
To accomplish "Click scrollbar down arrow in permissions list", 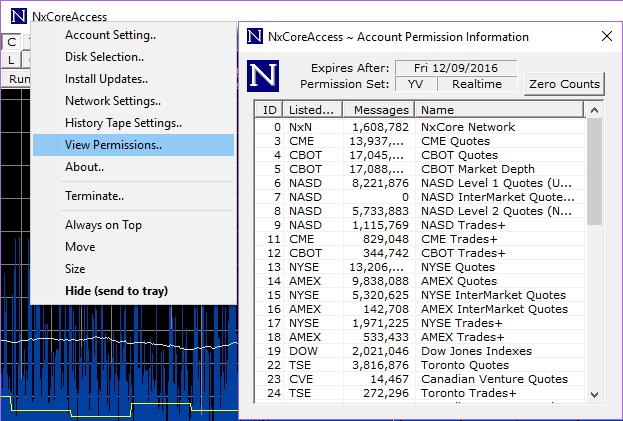I will [x=594, y=394].
